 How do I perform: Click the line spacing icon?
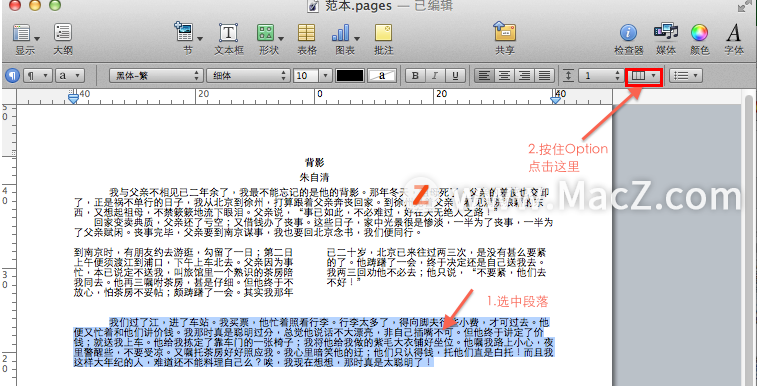[x=568, y=76]
